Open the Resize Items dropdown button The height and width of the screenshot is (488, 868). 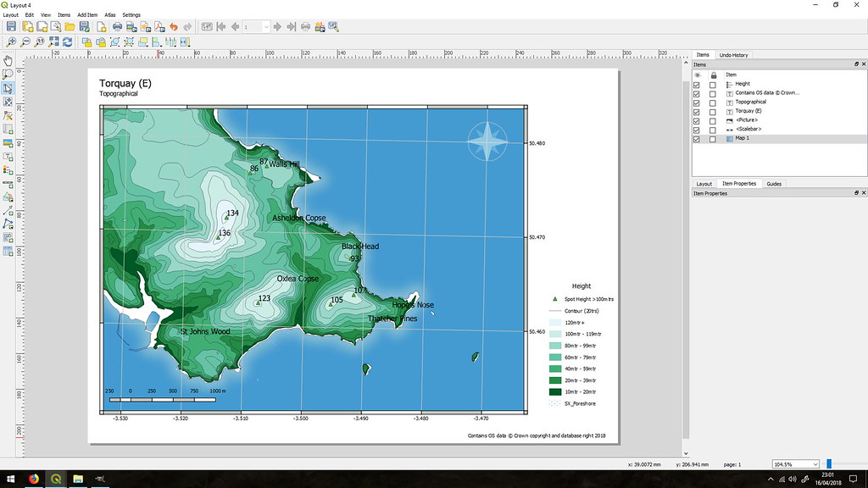point(185,42)
